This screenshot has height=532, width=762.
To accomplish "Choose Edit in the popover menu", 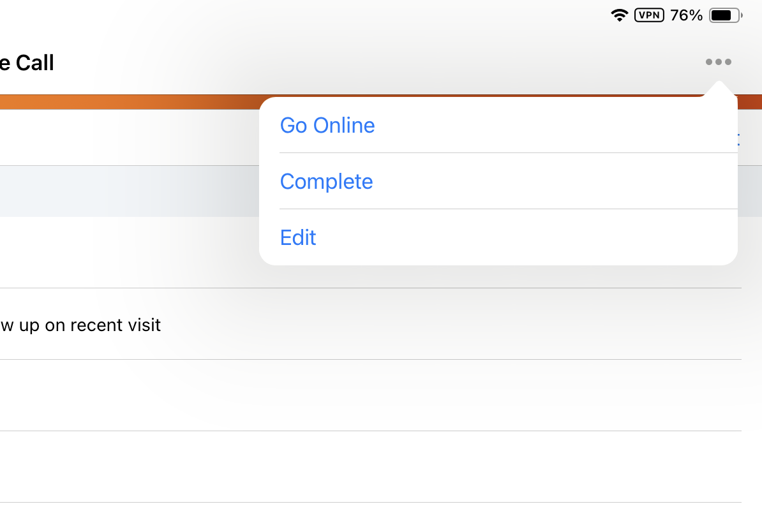I will (298, 237).
